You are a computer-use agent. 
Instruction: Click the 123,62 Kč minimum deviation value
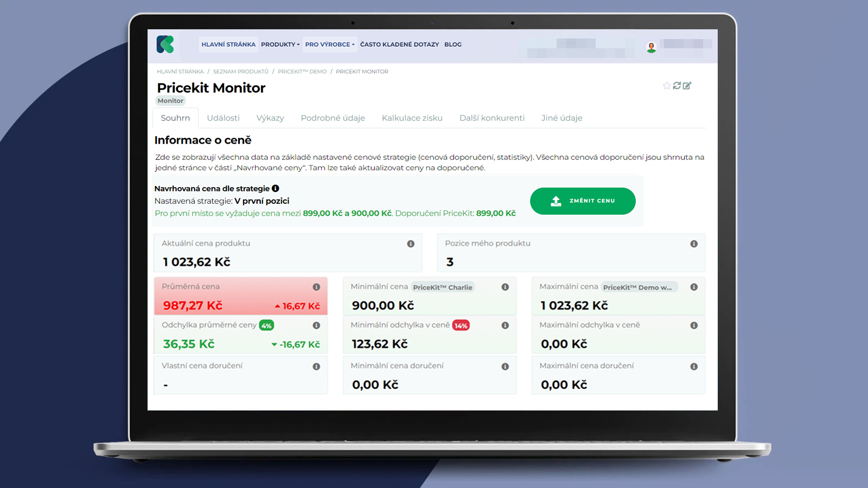[380, 344]
